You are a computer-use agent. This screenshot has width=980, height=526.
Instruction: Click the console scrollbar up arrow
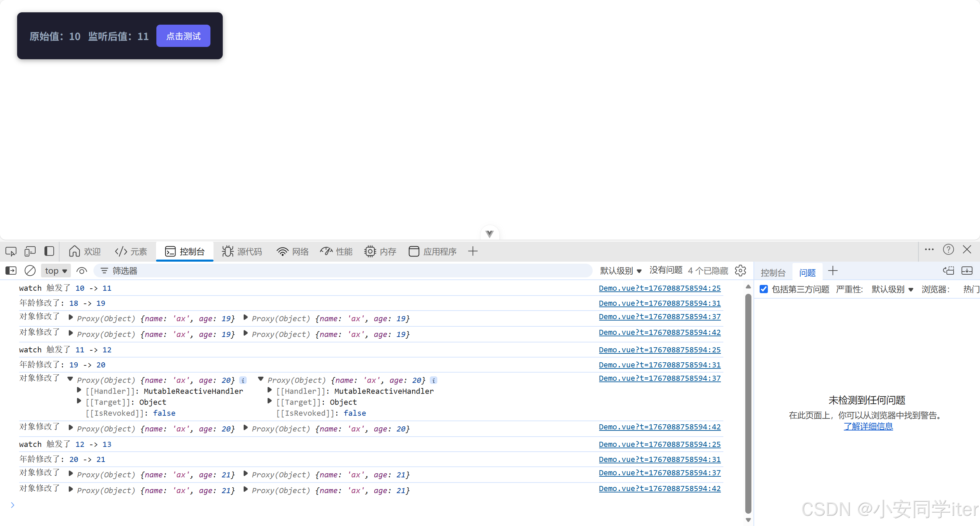pos(748,287)
